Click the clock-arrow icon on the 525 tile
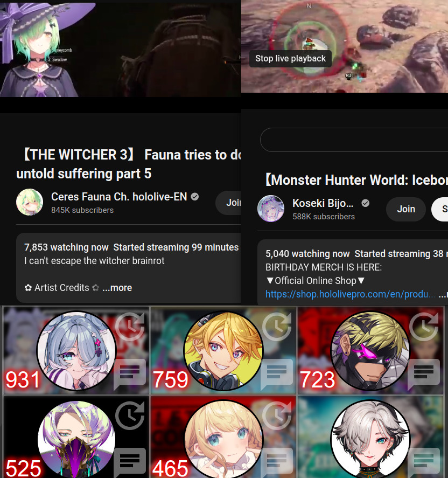 click(x=130, y=415)
